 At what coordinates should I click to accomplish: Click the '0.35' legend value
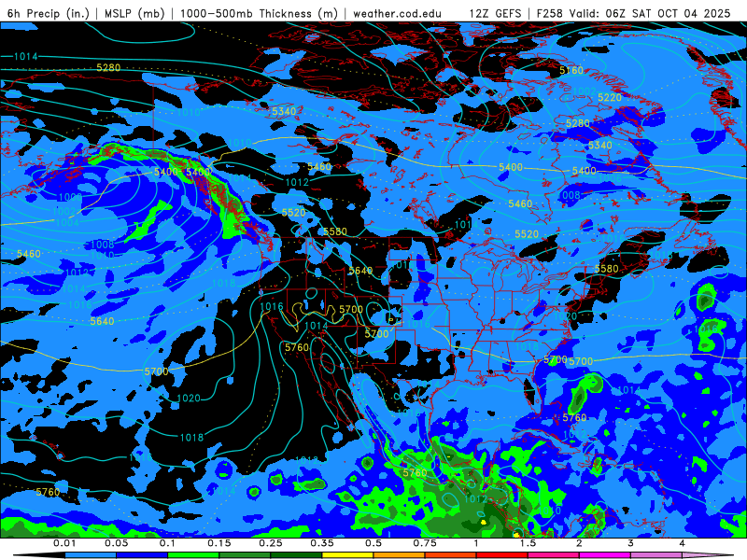tap(322, 543)
